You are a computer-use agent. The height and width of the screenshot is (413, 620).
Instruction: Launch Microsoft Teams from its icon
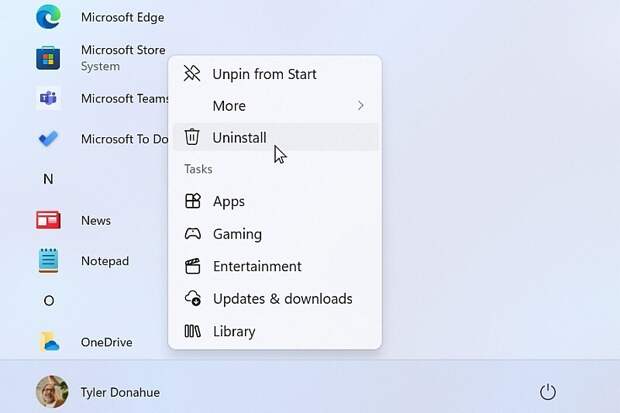pos(48,98)
